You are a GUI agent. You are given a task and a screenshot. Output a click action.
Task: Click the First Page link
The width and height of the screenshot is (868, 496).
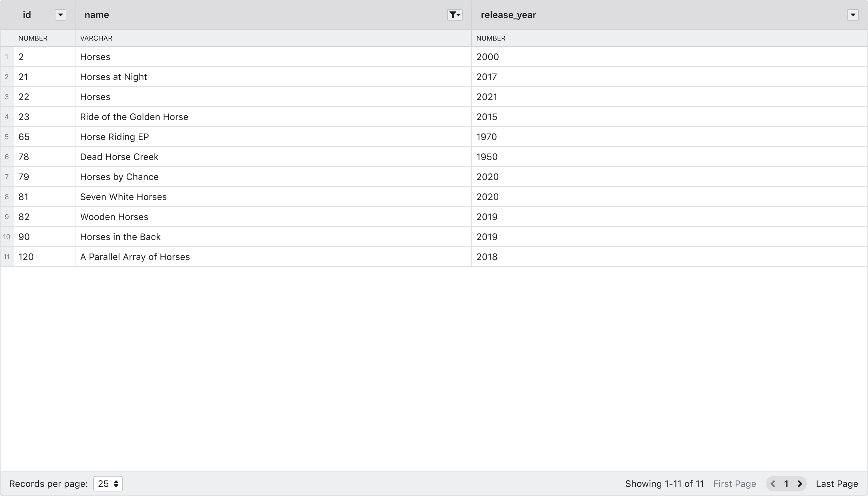(x=734, y=484)
